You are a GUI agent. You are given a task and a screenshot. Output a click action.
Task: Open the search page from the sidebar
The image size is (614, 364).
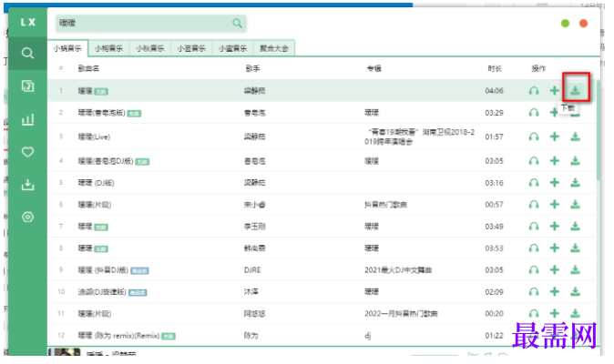pos(27,53)
